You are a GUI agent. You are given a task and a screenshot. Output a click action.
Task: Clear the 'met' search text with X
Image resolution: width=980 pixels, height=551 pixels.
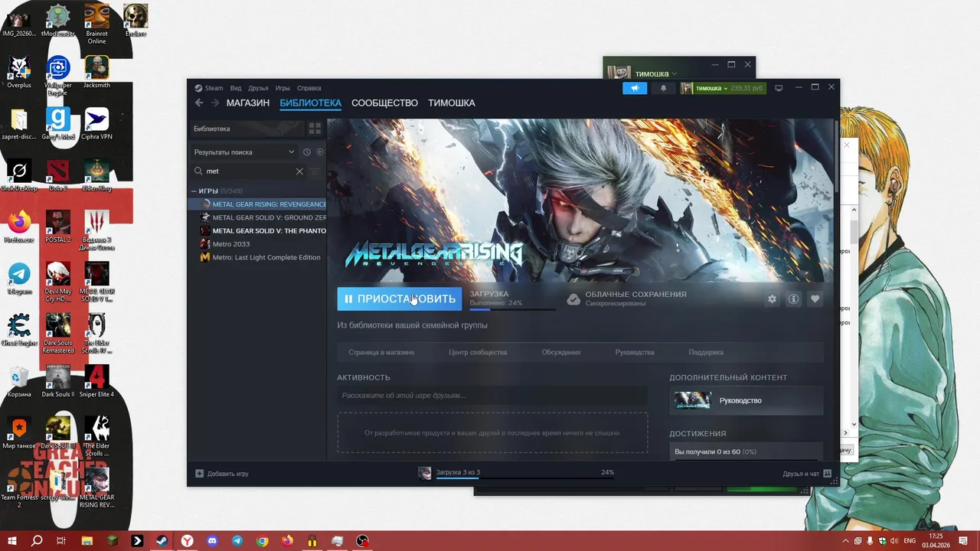299,171
